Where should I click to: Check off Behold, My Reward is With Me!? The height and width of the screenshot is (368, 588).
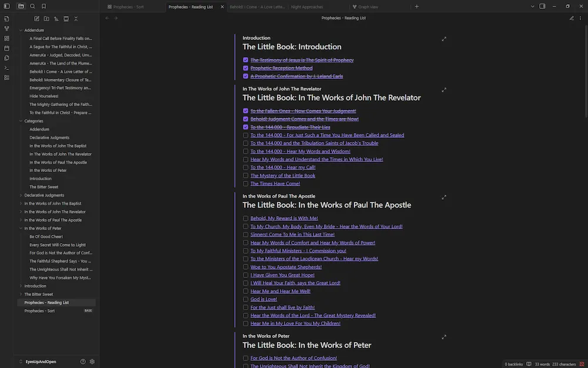(245, 218)
